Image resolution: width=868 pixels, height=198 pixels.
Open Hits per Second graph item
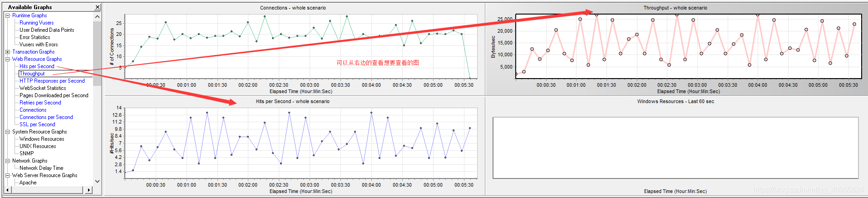37,66
